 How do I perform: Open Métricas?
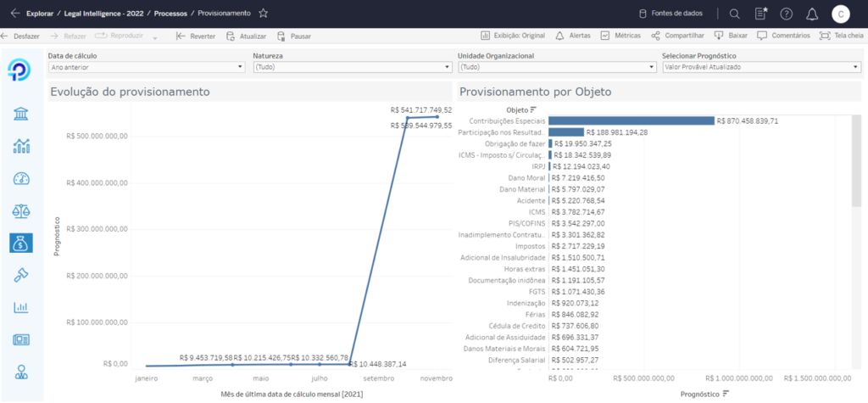coord(620,36)
